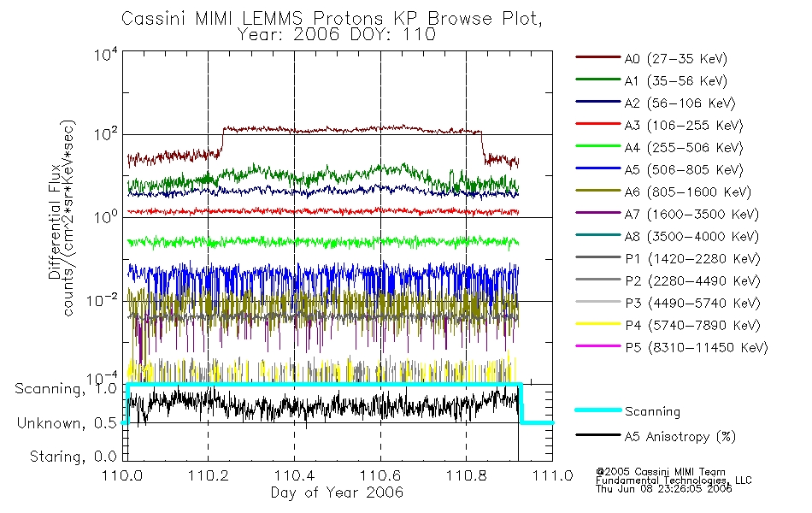Image resolution: width=812 pixels, height=513 pixels.
Task: Click the P5 (8310-11450 KeV) legend label
Action: tap(697, 348)
